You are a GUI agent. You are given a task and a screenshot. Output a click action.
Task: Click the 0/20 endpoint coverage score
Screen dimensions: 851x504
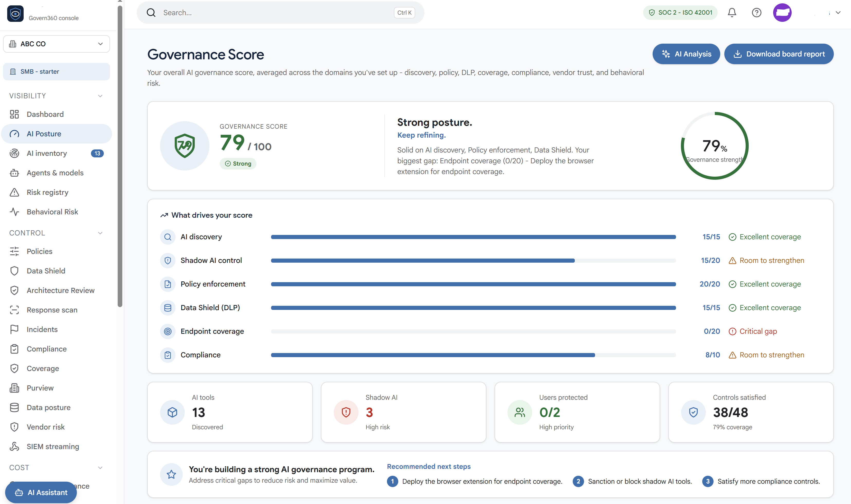712,331
